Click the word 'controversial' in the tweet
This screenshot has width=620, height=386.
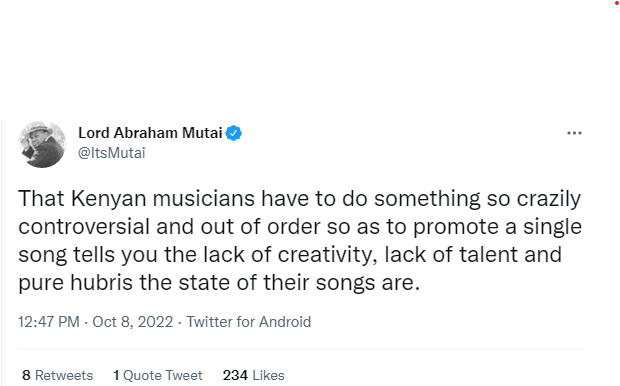(84, 227)
